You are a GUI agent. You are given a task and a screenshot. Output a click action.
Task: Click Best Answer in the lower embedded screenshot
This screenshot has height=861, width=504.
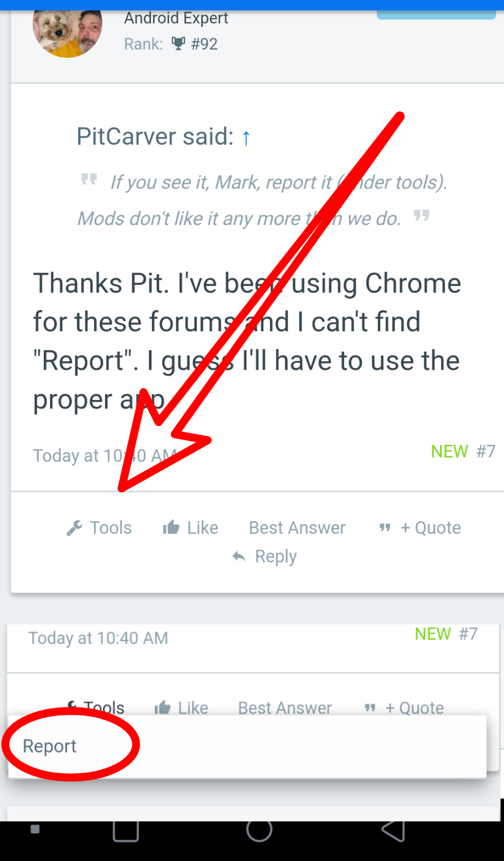(285, 707)
